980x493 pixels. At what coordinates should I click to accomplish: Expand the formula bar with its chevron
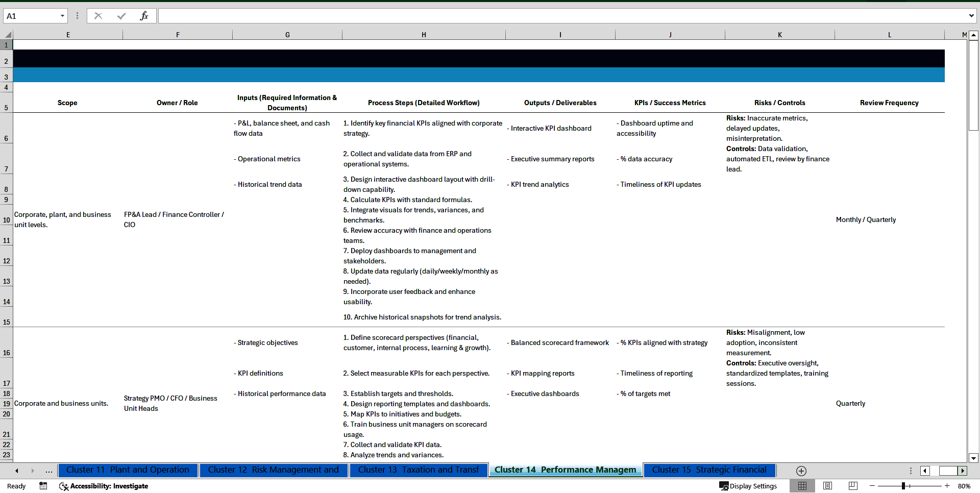[x=972, y=15]
